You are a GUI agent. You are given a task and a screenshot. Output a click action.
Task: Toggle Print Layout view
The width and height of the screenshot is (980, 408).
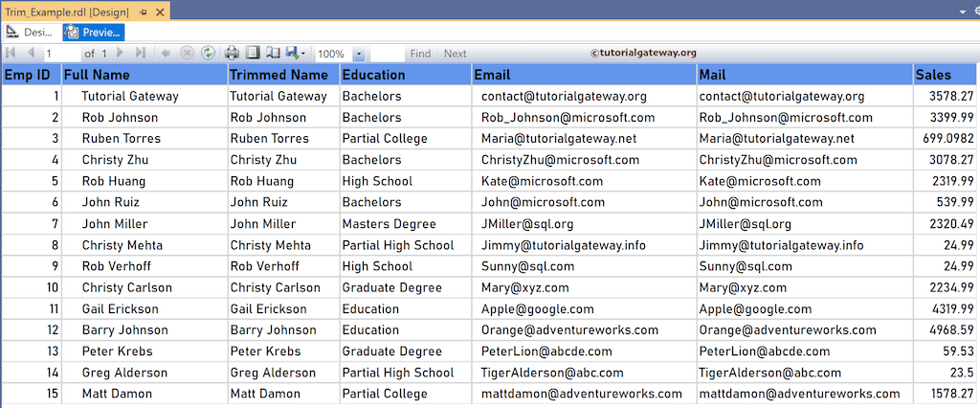[x=253, y=54]
